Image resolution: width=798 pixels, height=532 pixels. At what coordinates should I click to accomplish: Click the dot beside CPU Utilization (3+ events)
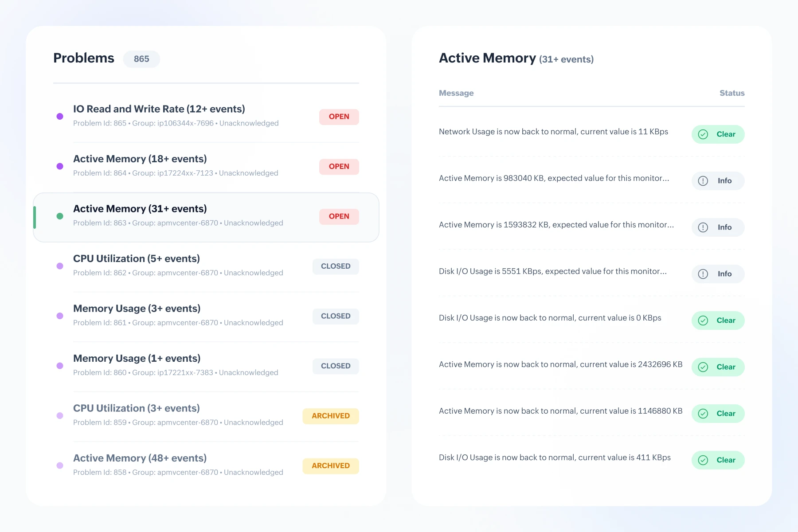(x=60, y=416)
